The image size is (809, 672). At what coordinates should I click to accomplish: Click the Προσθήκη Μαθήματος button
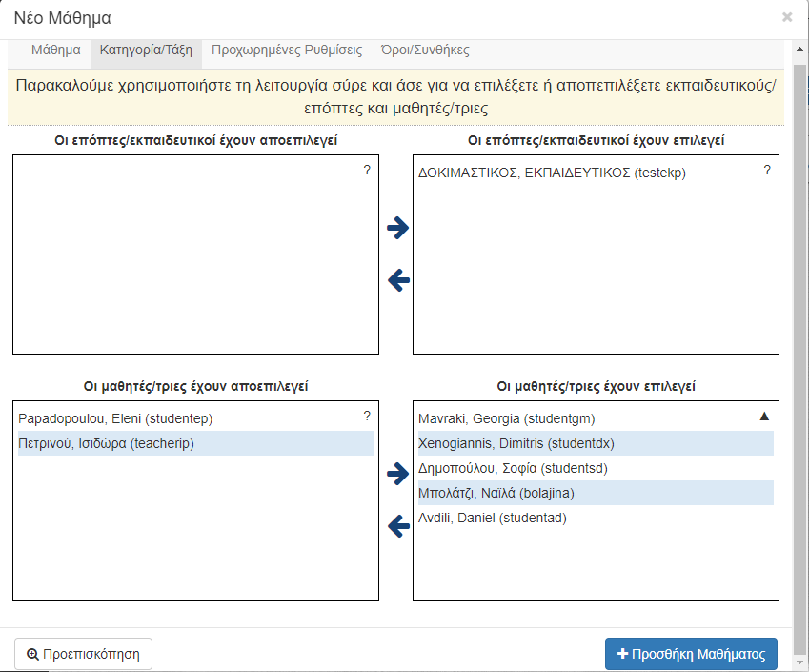click(x=691, y=654)
